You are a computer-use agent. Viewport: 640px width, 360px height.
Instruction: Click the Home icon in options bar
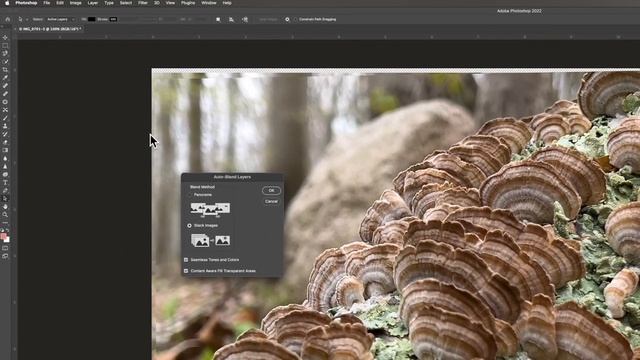(x=7, y=19)
